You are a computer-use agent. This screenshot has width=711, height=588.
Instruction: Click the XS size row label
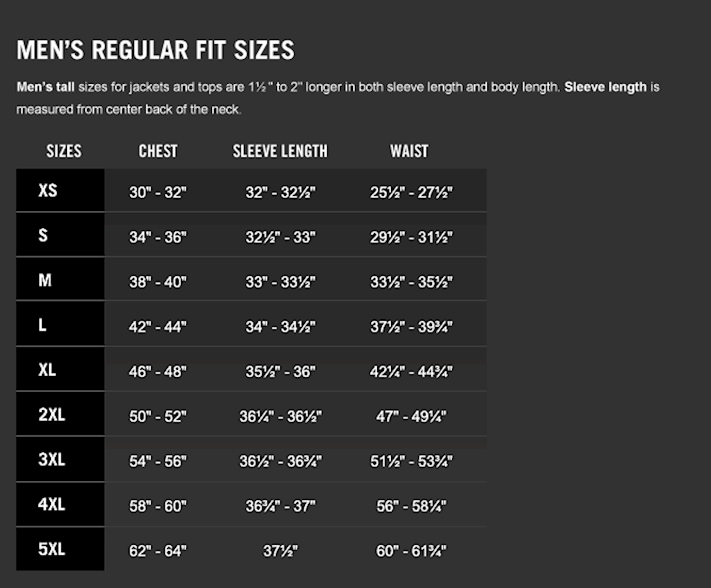pos(48,191)
